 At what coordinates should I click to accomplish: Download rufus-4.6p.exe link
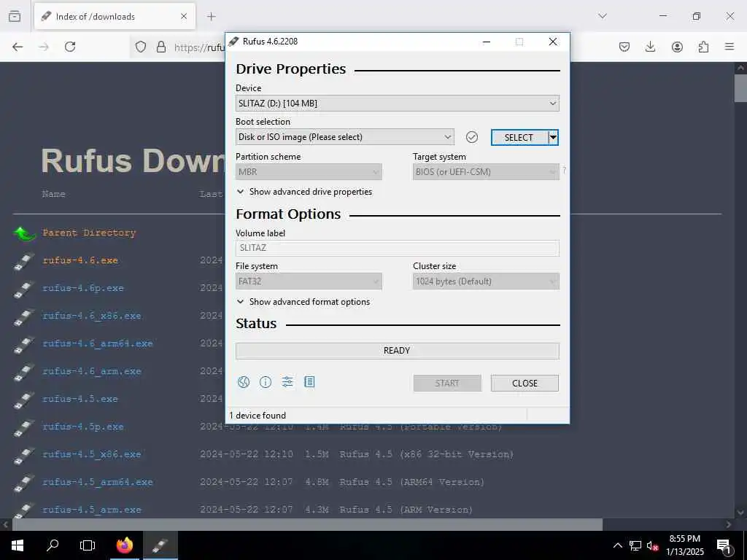click(83, 288)
